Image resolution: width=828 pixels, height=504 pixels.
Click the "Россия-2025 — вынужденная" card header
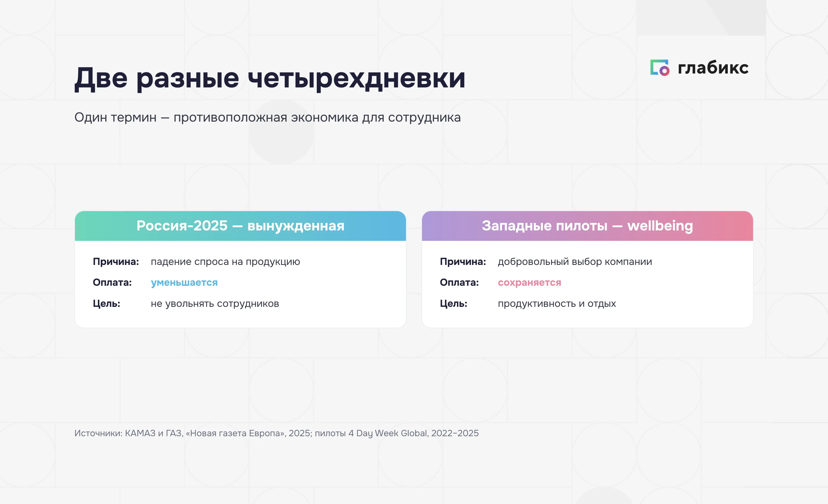click(x=240, y=226)
